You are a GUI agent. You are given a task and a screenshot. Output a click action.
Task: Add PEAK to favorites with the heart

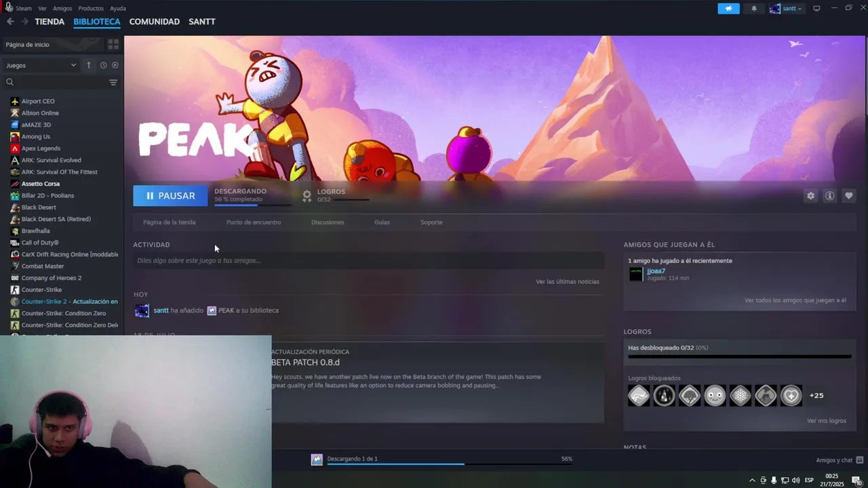pyautogui.click(x=848, y=196)
